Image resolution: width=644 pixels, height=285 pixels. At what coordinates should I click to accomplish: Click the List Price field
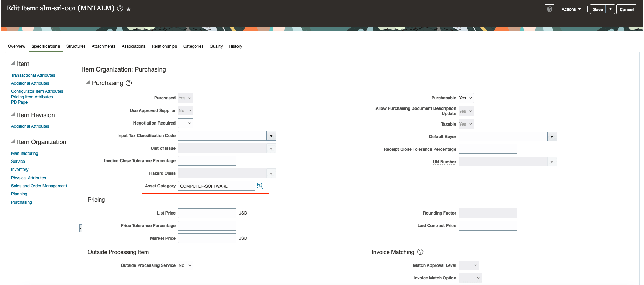click(207, 213)
